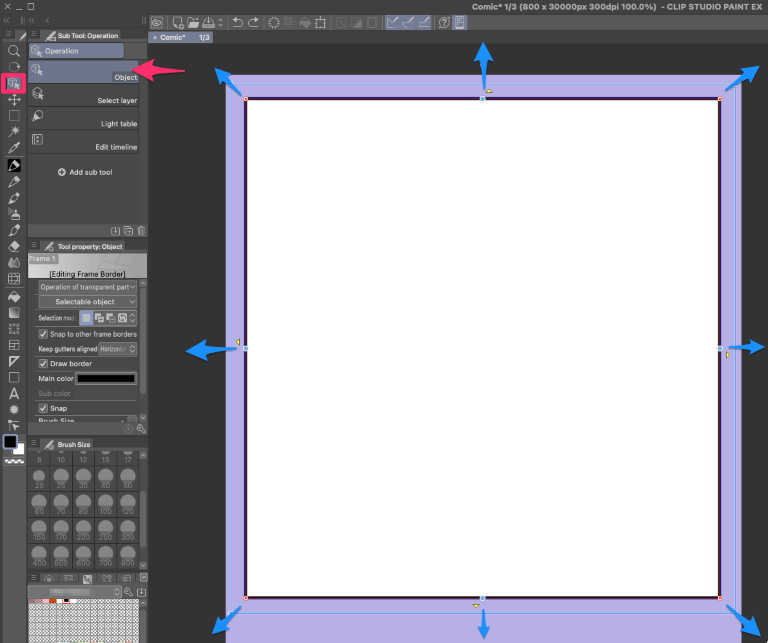Select the Move layer tool
This screenshot has height=643, width=768.
(14, 99)
